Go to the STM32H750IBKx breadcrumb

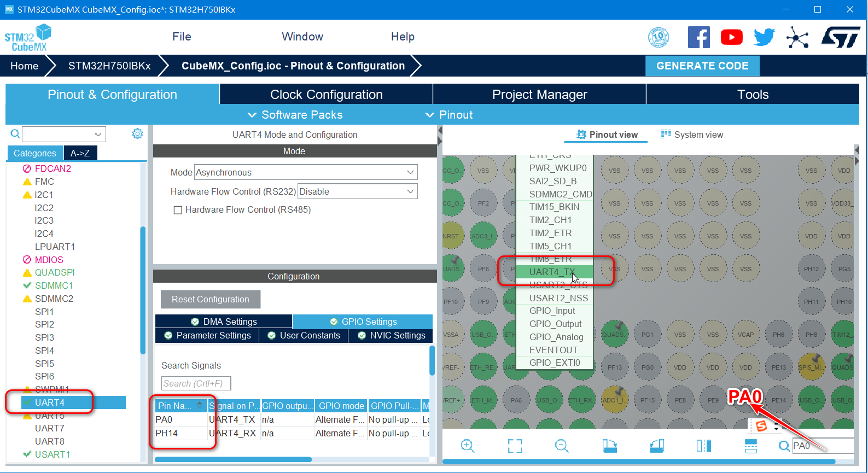[x=109, y=66]
